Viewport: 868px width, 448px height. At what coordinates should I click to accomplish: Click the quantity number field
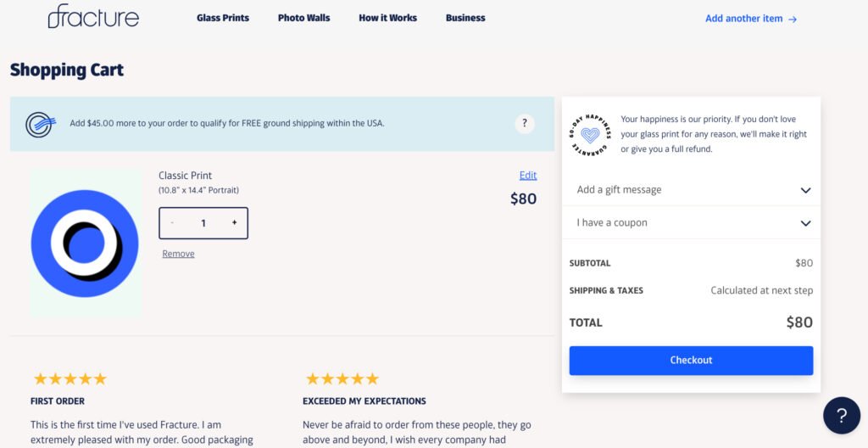[x=203, y=223]
